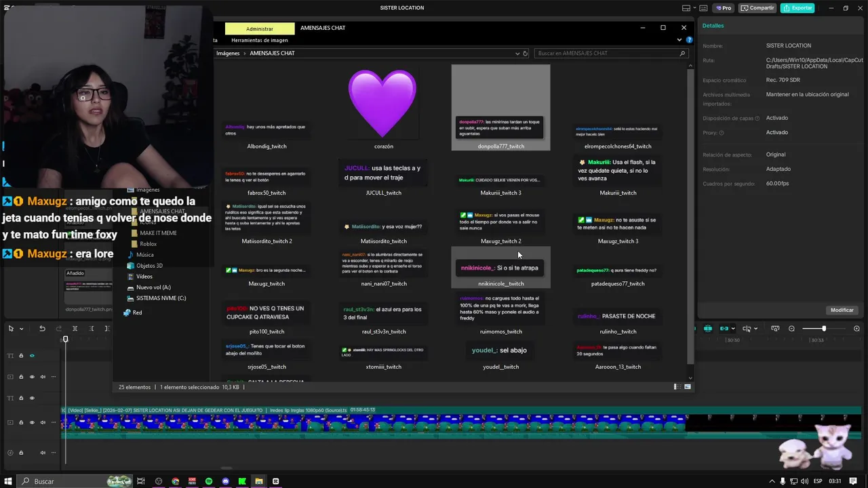Click the Modificar button

(x=842, y=310)
